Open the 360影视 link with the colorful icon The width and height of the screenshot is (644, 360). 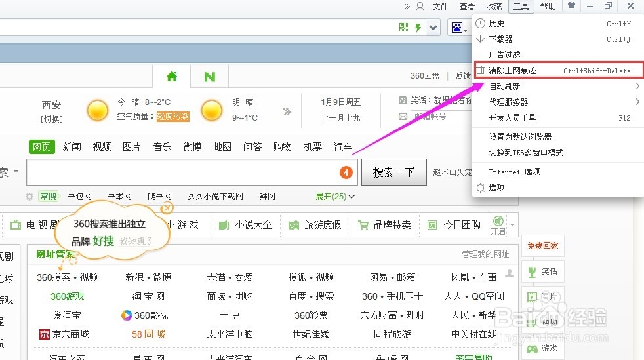coord(144,315)
